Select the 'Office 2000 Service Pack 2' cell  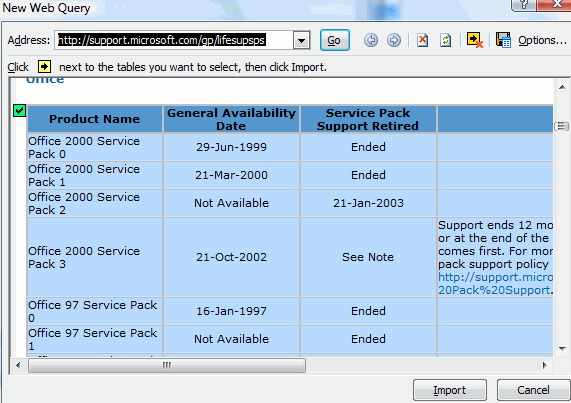click(x=95, y=203)
